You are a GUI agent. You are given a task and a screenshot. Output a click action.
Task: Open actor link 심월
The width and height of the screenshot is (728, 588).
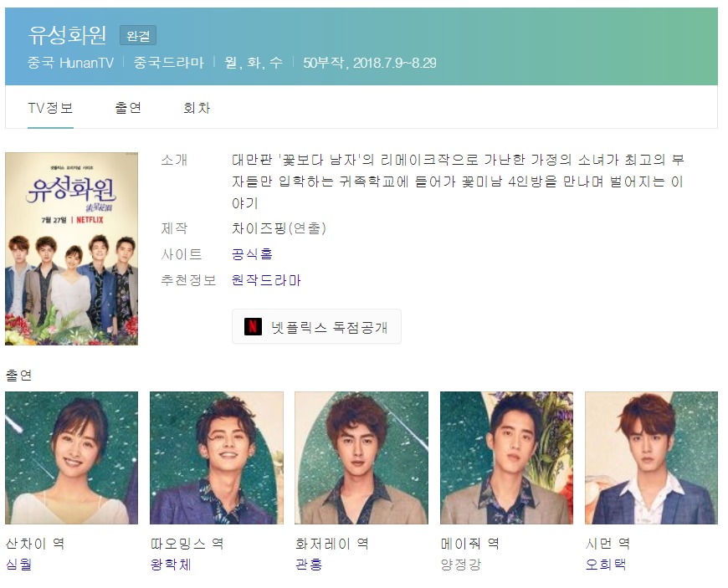pyautogui.click(x=19, y=565)
